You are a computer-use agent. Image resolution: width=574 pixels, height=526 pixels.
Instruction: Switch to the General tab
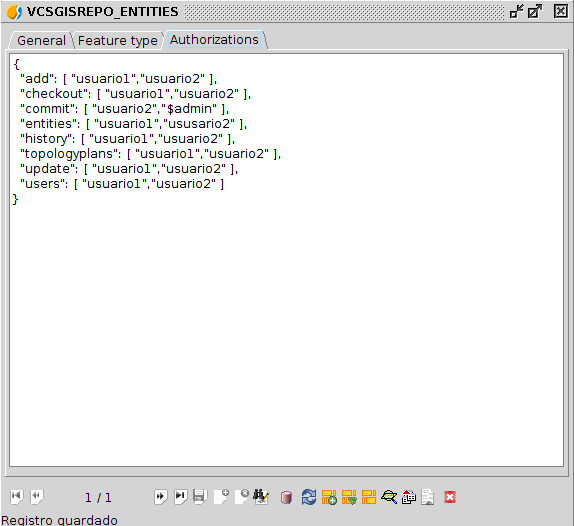[41, 40]
